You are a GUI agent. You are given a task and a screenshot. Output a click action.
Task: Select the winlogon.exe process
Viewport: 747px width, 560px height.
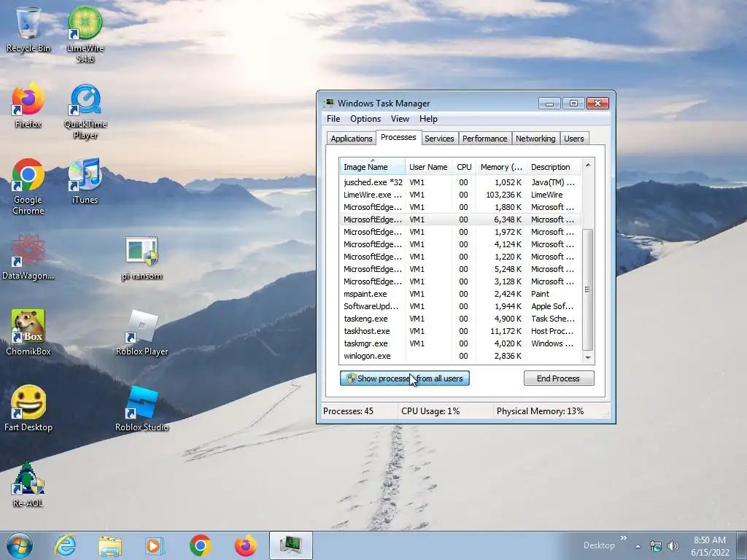click(460, 356)
